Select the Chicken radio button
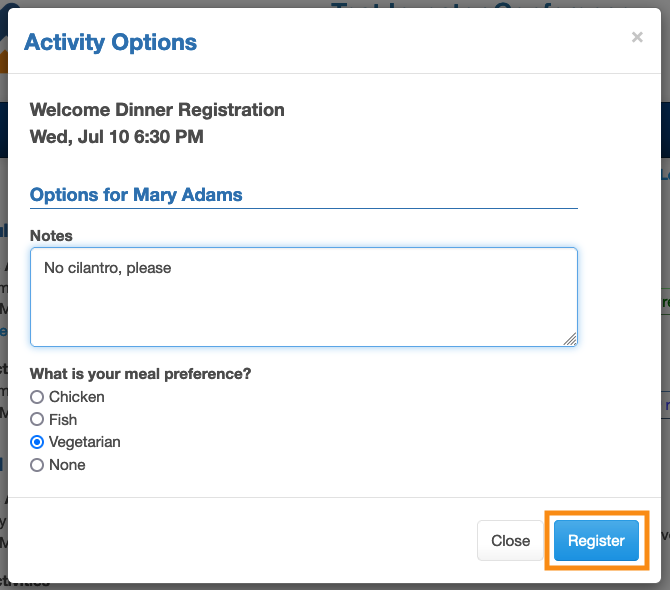This screenshot has width=670, height=590. (37, 397)
